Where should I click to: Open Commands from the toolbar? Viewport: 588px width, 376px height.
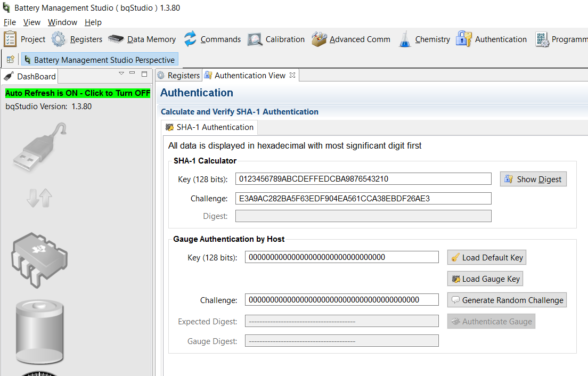213,39
